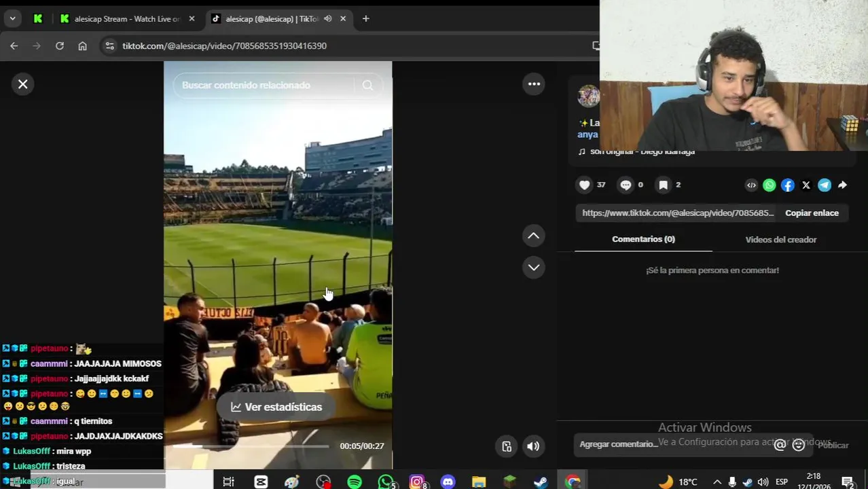The height and width of the screenshot is (489, 868).
Task: Open File Explorer from the taskbar
Action: [x=479, y=482]
